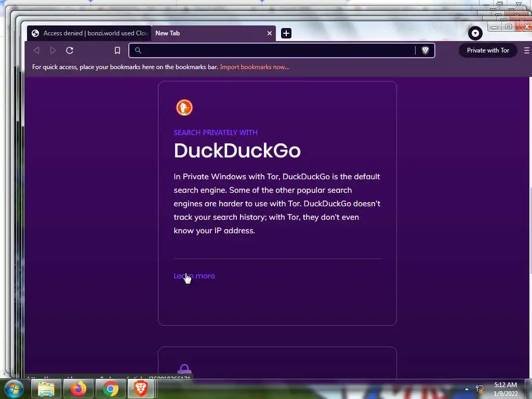Click the Brave icon in taskbar

[141, 389]
